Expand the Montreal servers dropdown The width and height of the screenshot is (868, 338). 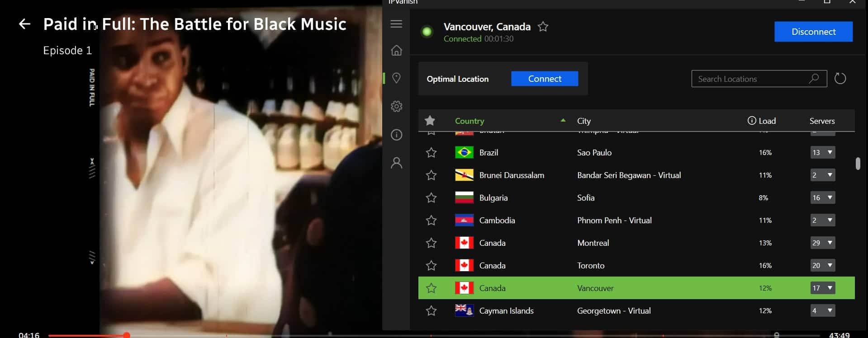coord(822,243)
